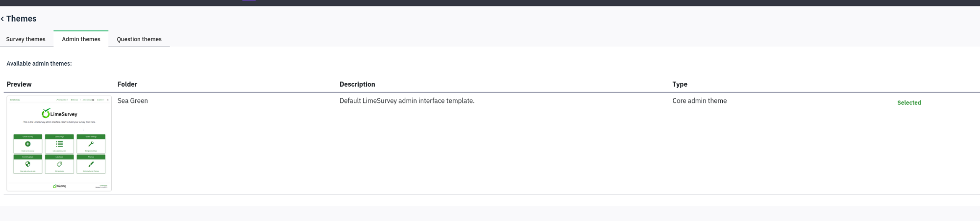Click the LimeSurvey logo in the preview
980x221 pixels.
pyautogui.click(x=59, y=114)
